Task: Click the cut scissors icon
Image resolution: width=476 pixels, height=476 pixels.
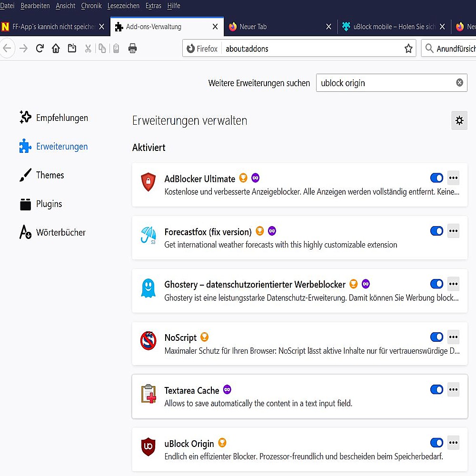Action: [88, 48]
